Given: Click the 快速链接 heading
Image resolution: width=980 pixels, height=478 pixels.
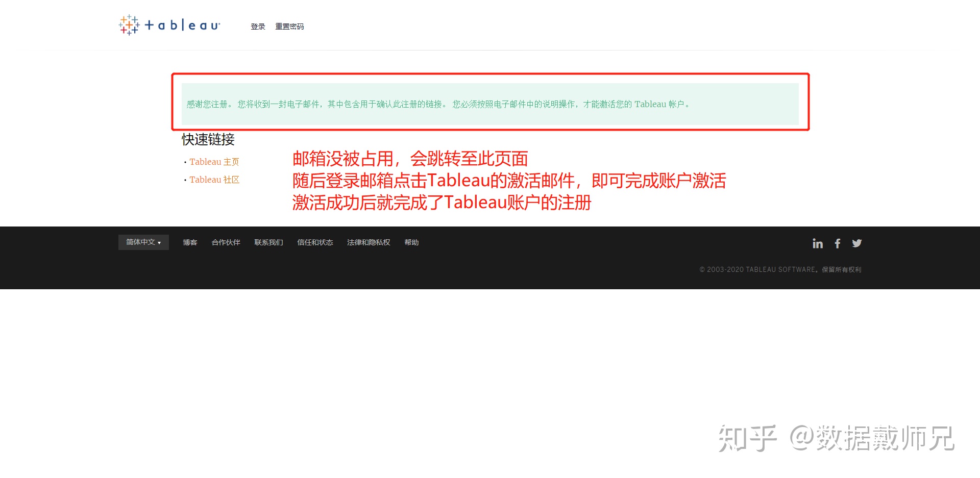Looking at the screenshot, I should coord(208,139).
